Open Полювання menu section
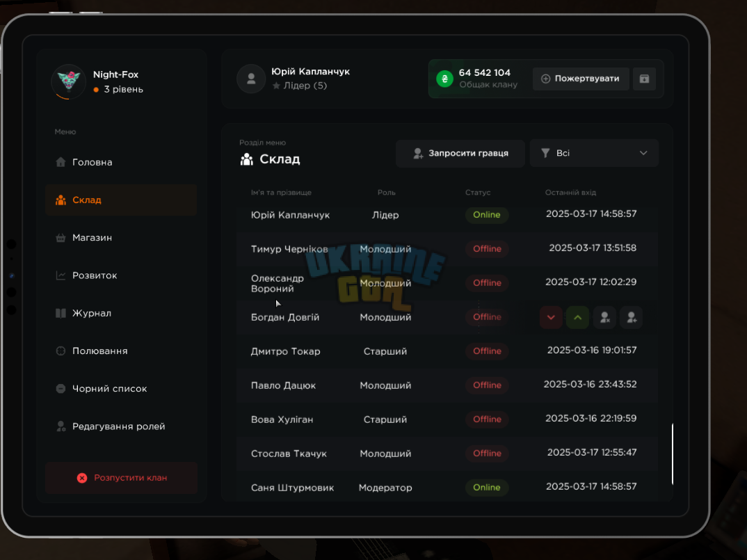Image resolution: width=747 pixels, height=560 pixels. coord(121,351)
